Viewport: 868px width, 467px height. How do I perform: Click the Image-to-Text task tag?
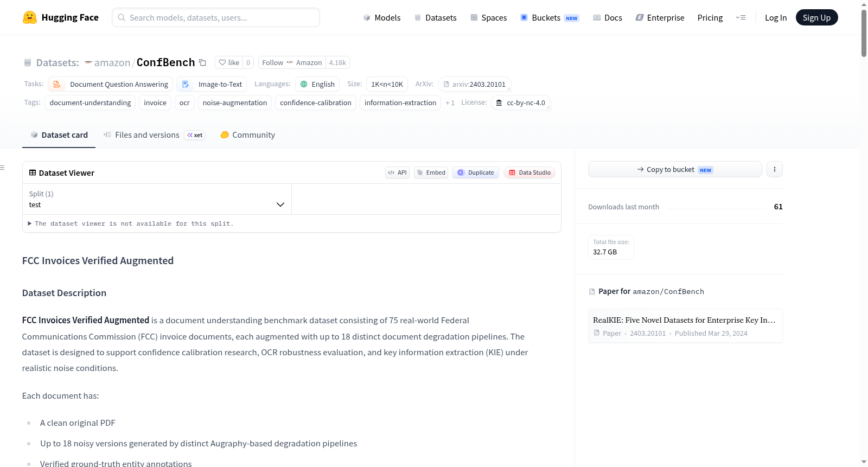click(212, 84)
